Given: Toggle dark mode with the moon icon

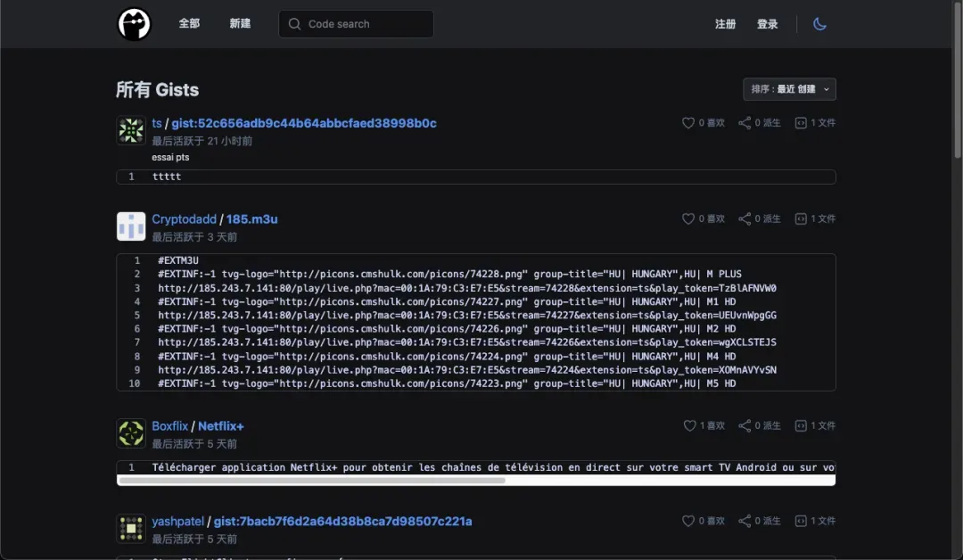Looking at the screenshot, I should [819, 24].
